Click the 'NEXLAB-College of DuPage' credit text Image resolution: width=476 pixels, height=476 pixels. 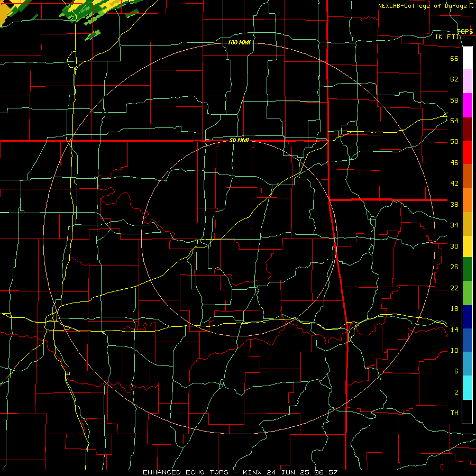tap(424, 6)
